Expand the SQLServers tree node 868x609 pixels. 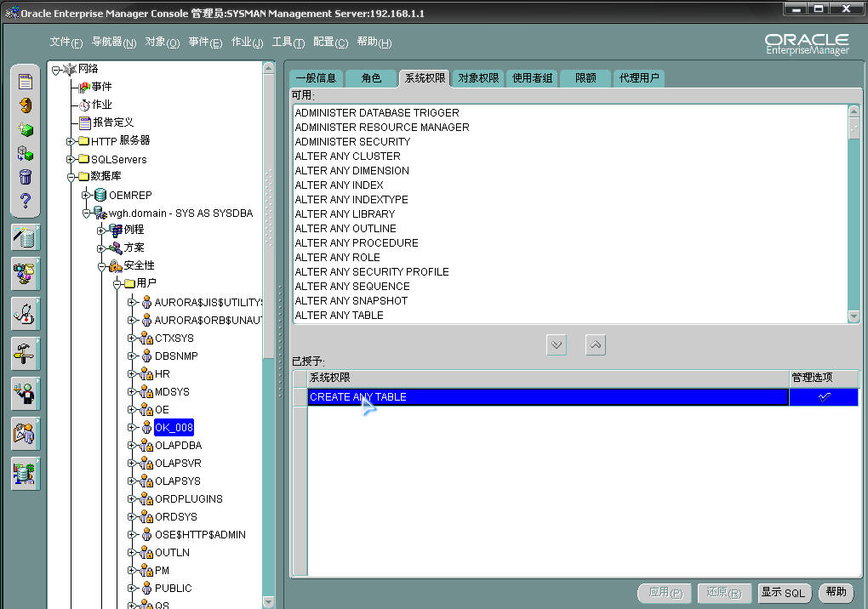coord(71,159)
